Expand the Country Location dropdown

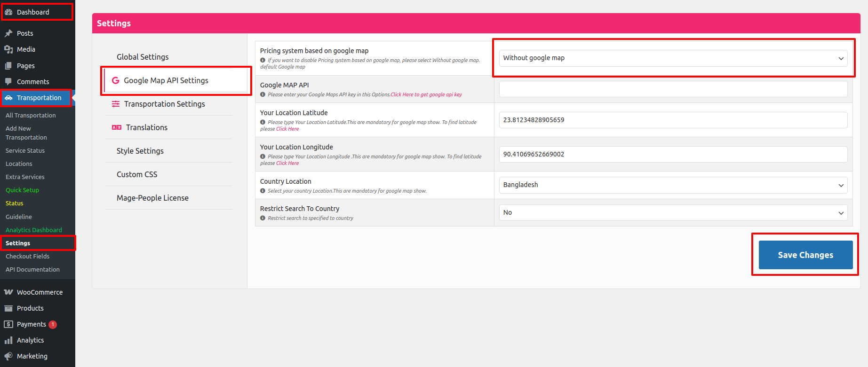tap(673, 185)
